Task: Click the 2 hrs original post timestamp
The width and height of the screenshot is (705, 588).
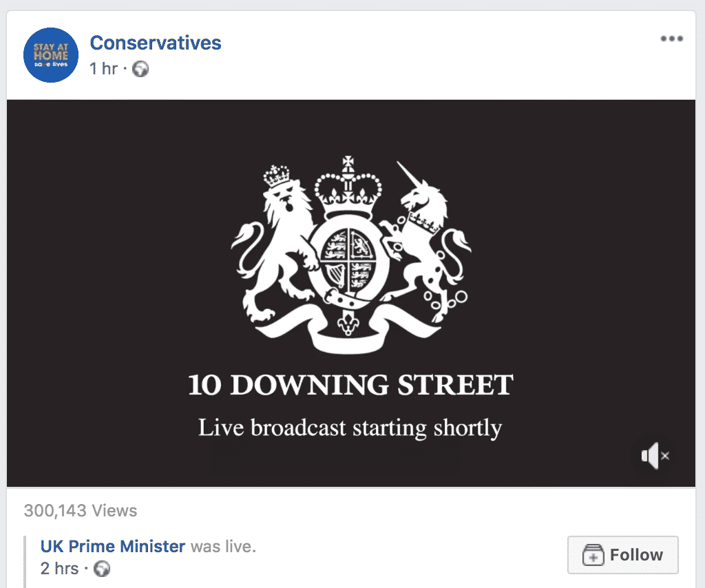Action: pyautogui.click(x=59, y=569)
